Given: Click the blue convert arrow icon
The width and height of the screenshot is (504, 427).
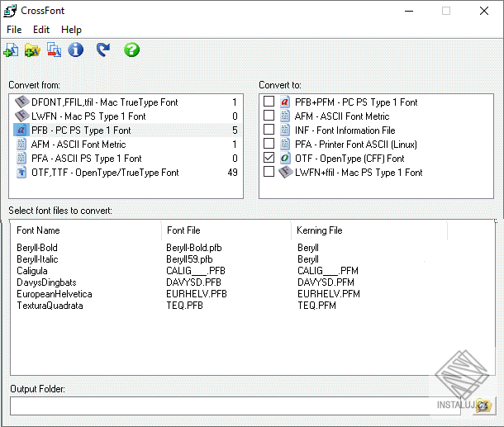Looking at the screenshot, I should 103,50.
